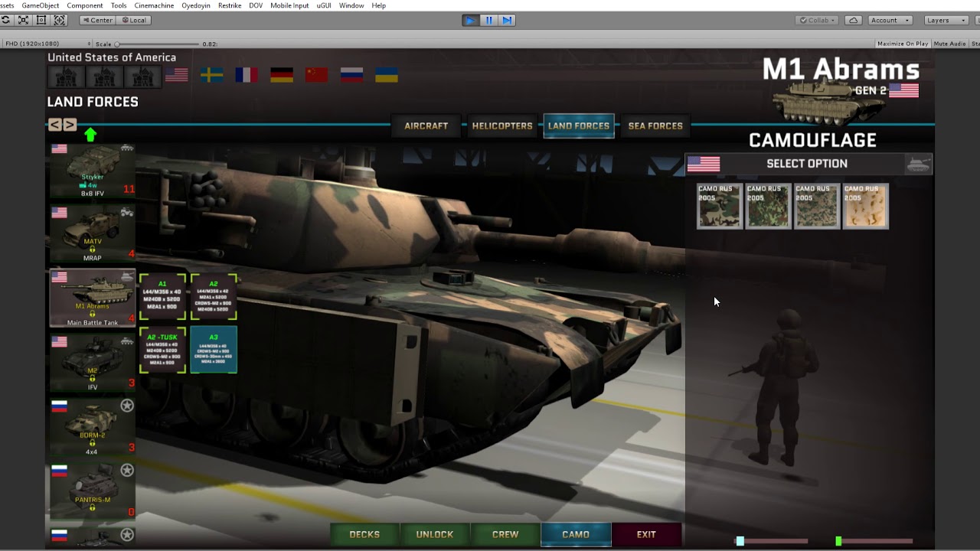This screenshot has height=551, width=980.
Task: Click the third castle faction icon
Action: coord(143,77)
